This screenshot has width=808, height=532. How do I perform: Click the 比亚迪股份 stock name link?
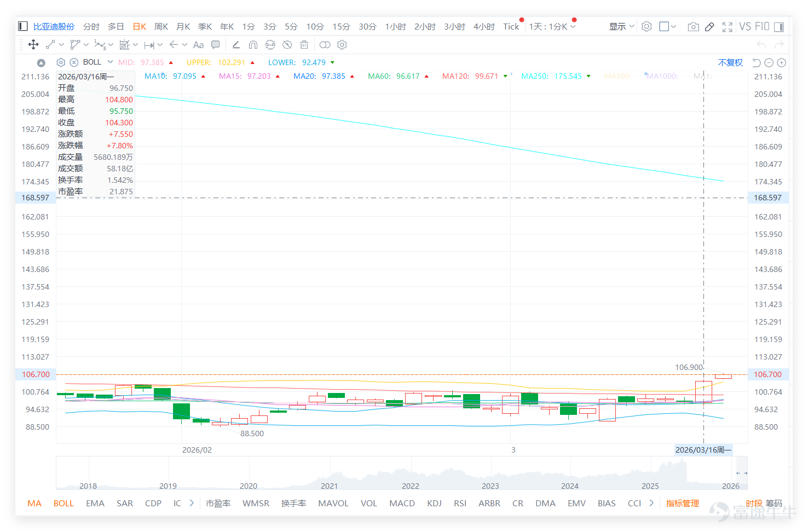coord(54,26)
